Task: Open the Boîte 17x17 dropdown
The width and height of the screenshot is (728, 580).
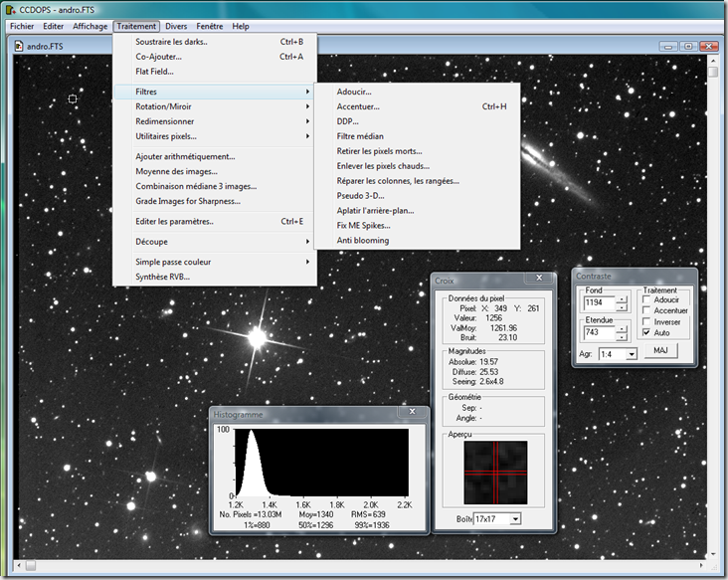Action: (515, 518)
